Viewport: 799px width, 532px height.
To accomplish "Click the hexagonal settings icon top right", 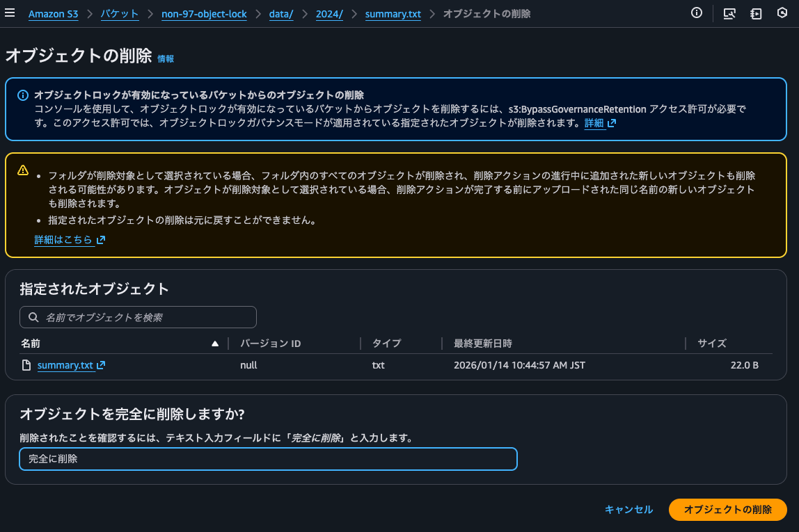I will [782, 13].
